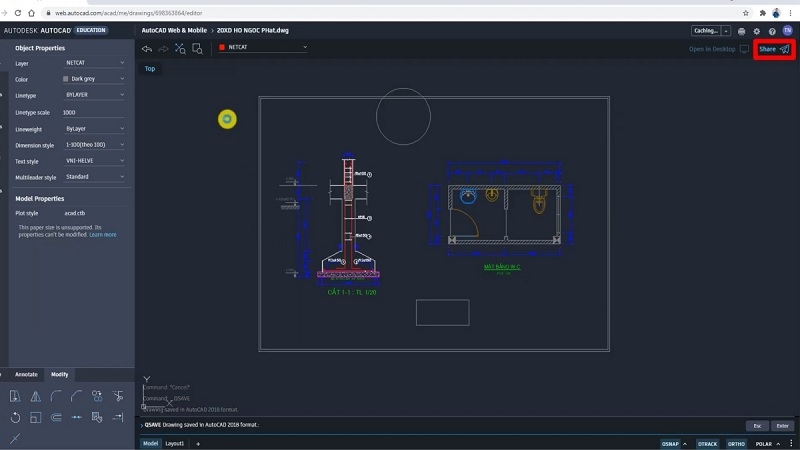
Task: Select the Edit block hand tool
Action: [97, 417]
